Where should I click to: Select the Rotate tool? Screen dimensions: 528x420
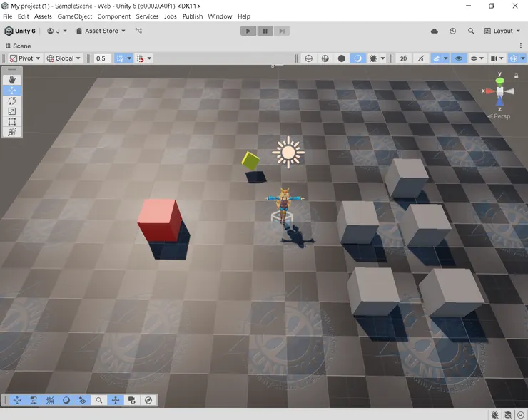[12, 101]
